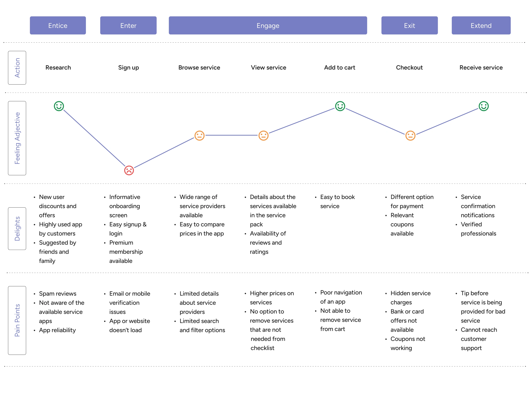Click the Easy to book service delight
The height and width of the screenshot is (393, 532).
tap(337, 201)
